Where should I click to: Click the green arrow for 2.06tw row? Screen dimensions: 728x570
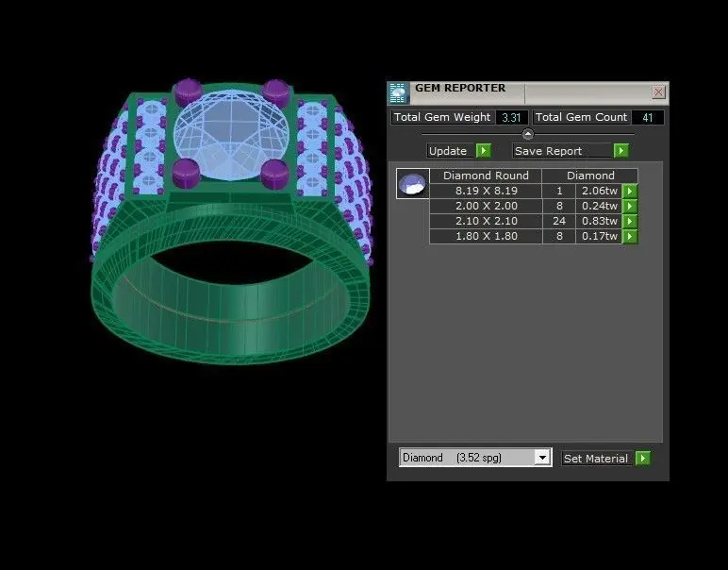click(x=630, y=191)
